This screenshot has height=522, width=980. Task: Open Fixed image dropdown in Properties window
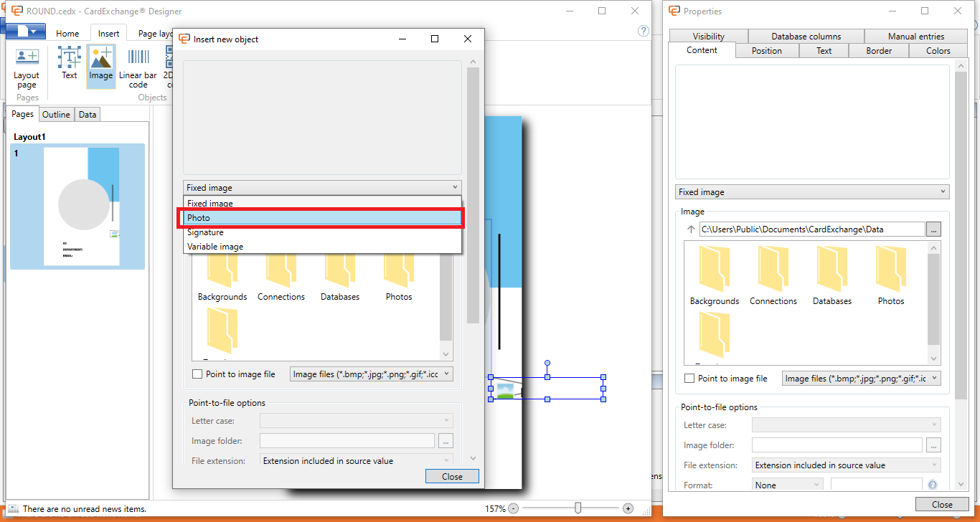[812, 192]
